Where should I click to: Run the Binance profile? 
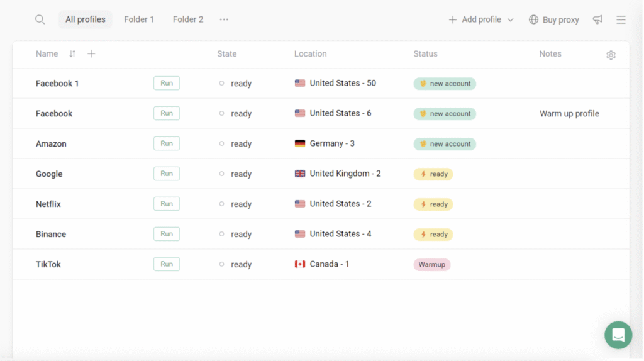tap(167, 234)
